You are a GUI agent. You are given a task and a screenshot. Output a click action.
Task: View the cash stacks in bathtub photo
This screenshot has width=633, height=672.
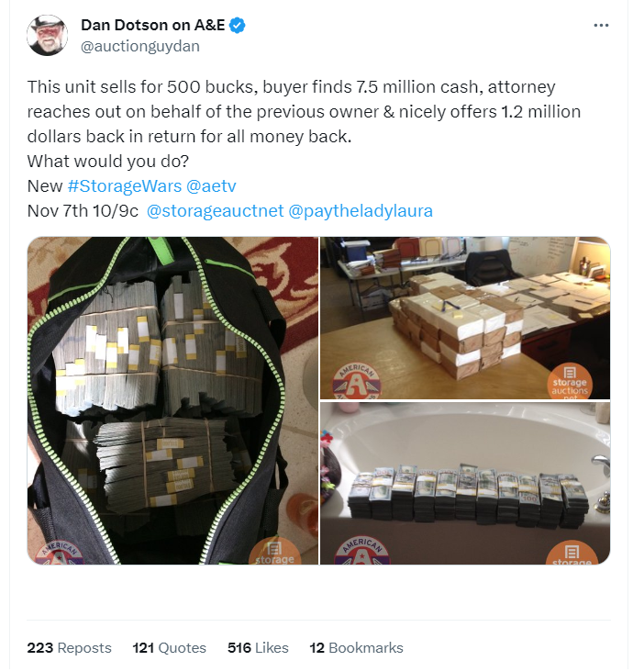pos(465,484)
